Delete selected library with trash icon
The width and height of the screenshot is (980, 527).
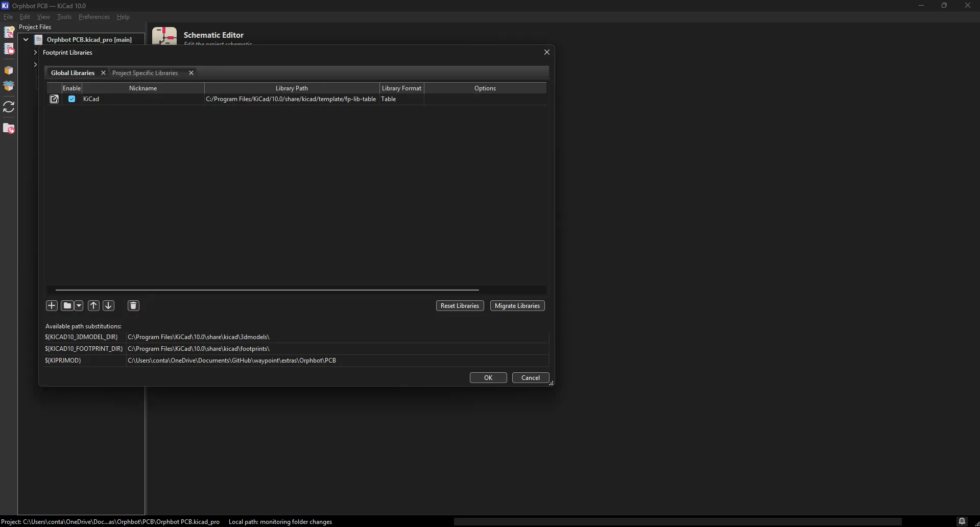tap(133, 305)
